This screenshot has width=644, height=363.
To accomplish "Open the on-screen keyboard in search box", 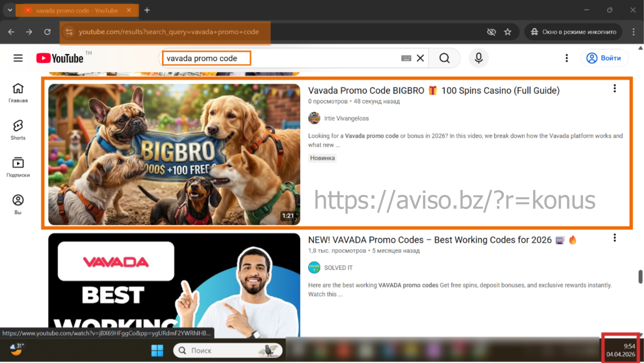I will [x=406, y=58].
